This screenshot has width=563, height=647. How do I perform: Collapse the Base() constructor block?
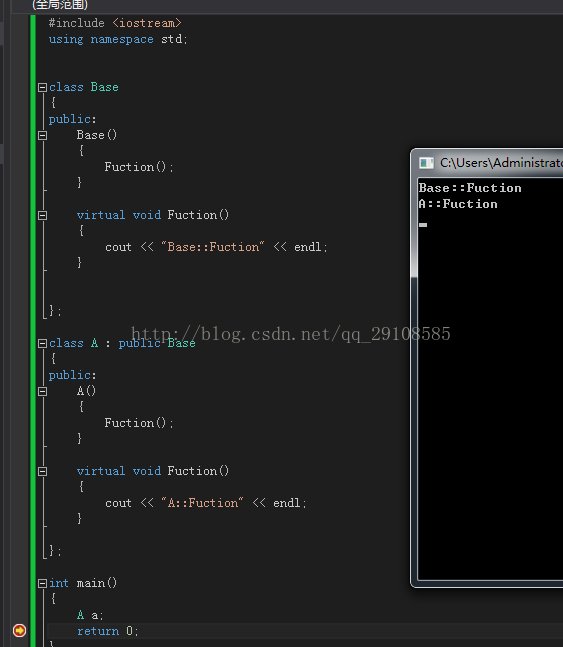42,135
